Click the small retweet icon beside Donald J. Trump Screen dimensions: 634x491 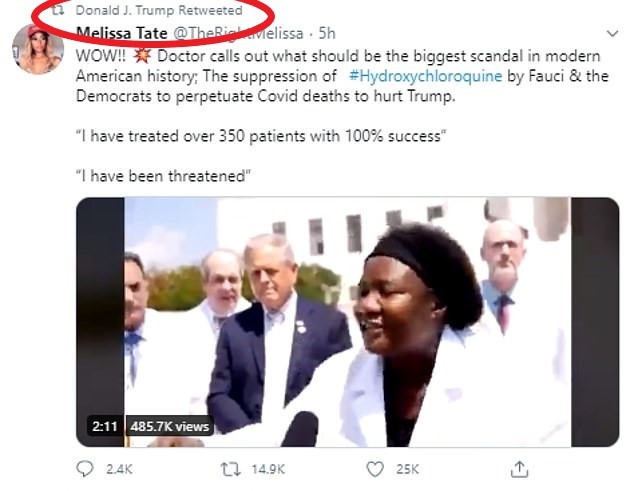(58, 10)
